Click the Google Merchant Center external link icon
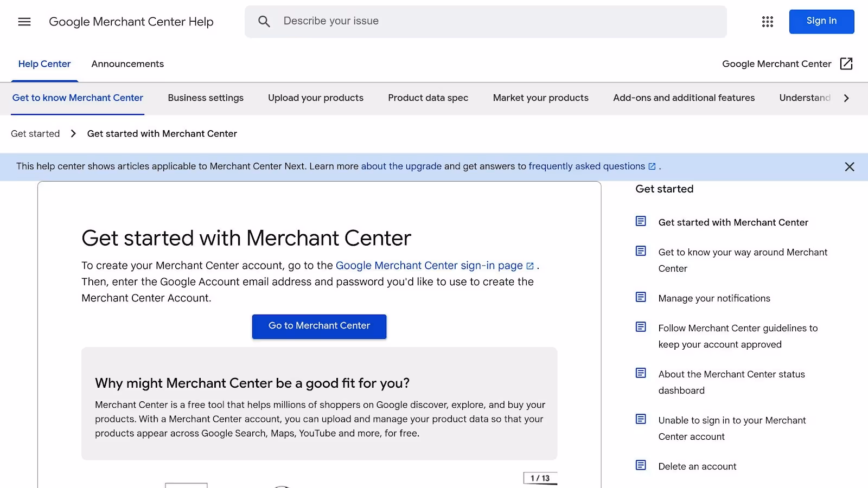Image resolution: width=868 pixels, height=488 pixels. coord(846,64)
